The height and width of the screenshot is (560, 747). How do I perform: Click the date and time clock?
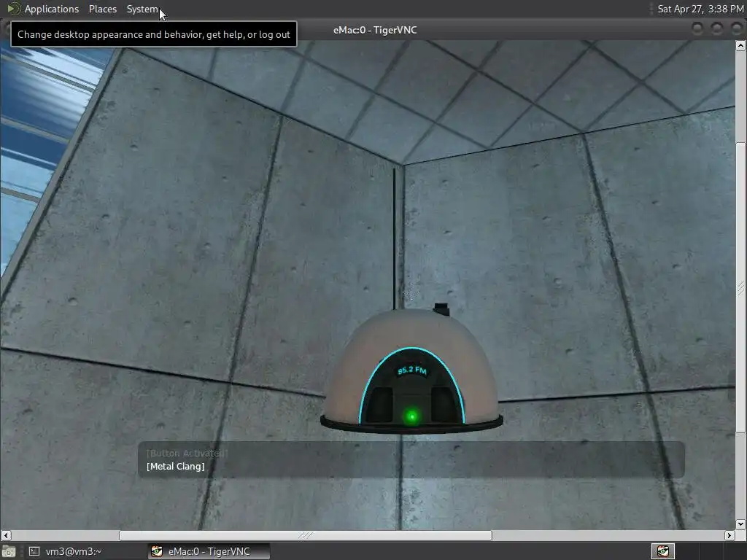(700, 9)
